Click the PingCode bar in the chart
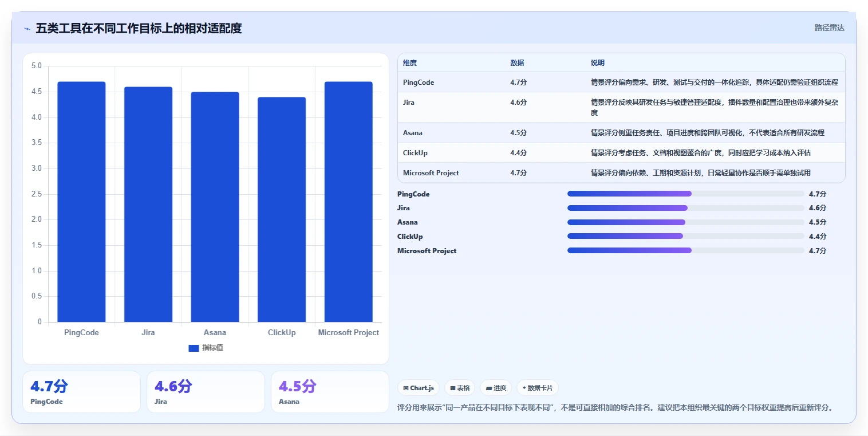 coord(81,202)
